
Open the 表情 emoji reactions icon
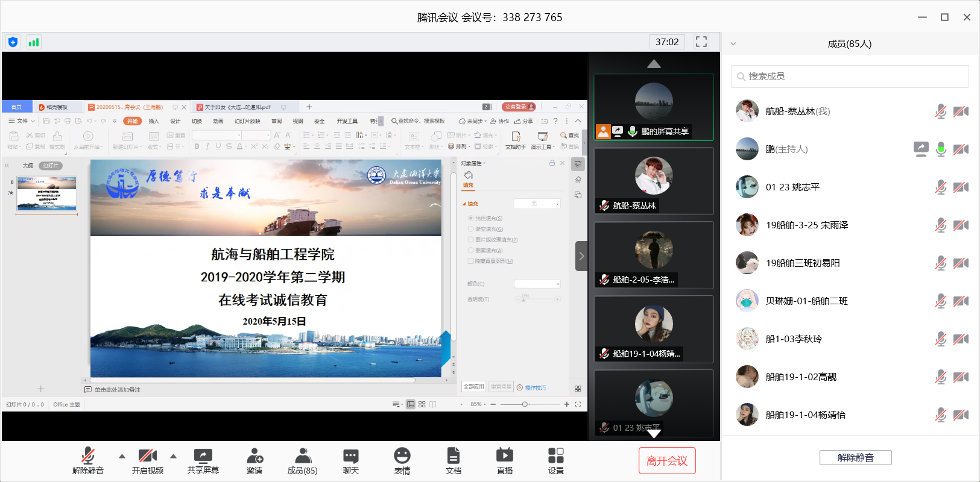click(402, 455)
